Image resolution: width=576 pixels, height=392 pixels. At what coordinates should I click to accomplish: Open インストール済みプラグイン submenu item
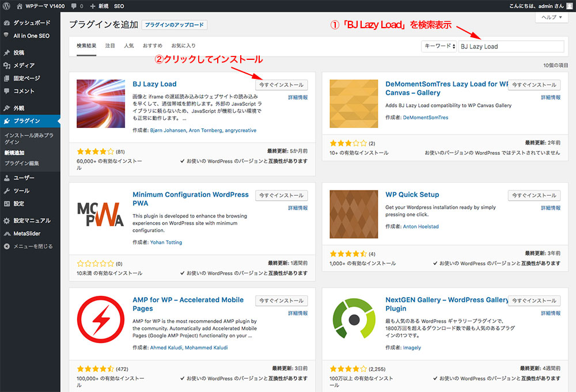pos(29,138)
